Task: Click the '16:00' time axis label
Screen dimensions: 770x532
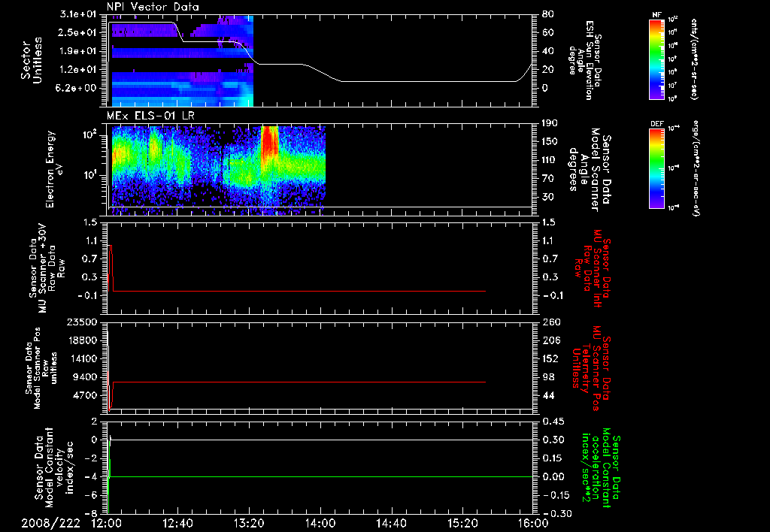Action: [533, 523]
